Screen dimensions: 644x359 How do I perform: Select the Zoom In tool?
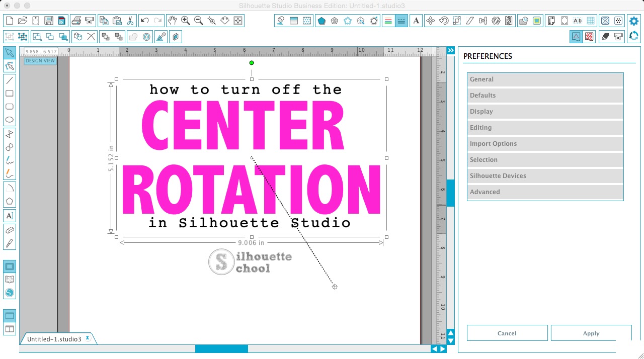pyautogui.click(x=186, y=21)
